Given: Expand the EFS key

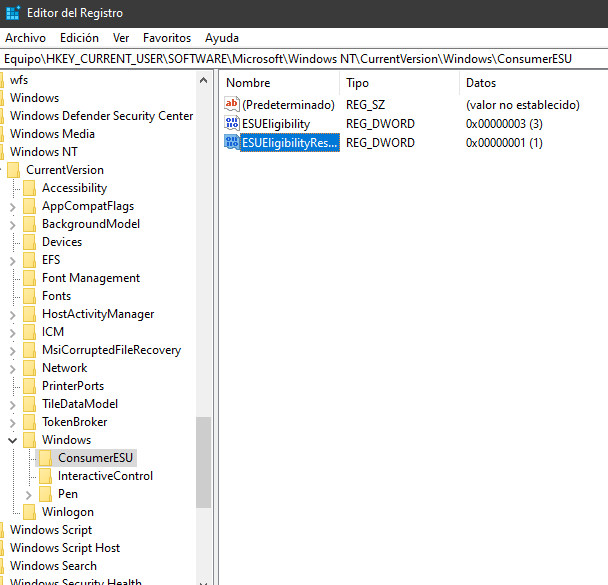Looking at the screenshot, I should (x=13, y=261).
